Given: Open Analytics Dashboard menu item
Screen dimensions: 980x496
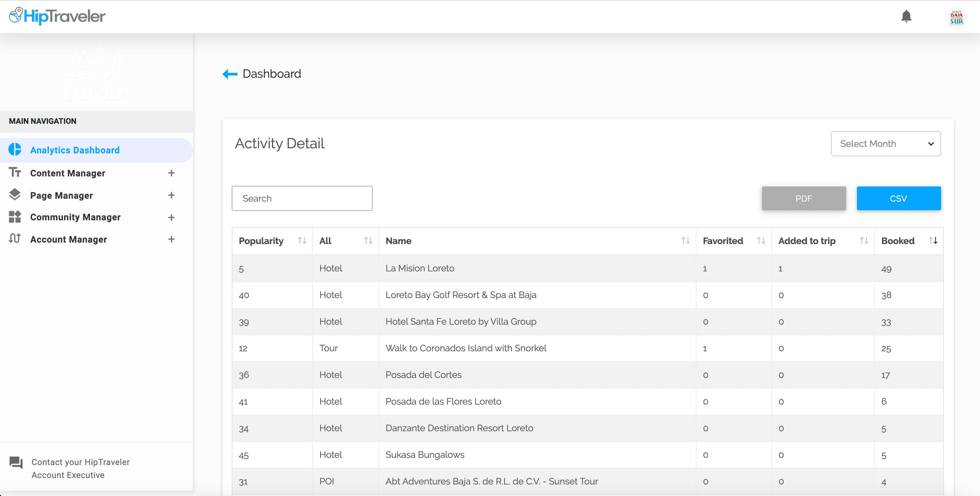Looking at the screenshot, I should click(x=75, y=150).
